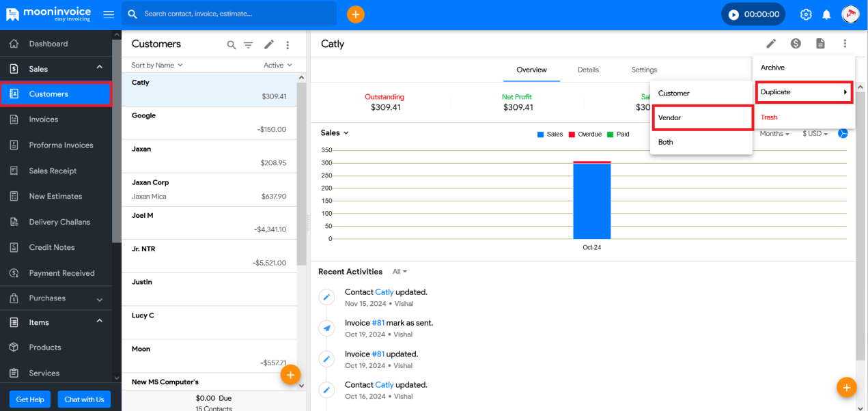Switch to the Settings tab
This screenshot has width=868, height=411.
coord(644,70)
